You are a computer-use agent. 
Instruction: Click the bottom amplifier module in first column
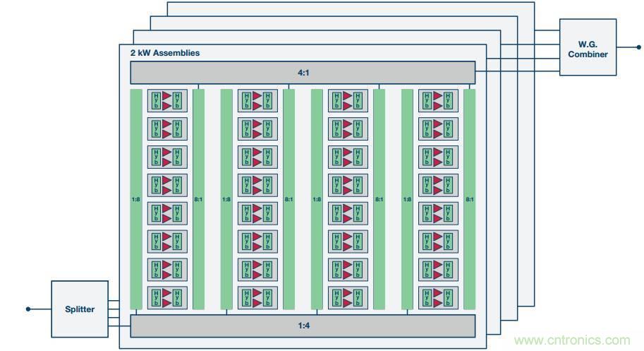tap(167, 297)
